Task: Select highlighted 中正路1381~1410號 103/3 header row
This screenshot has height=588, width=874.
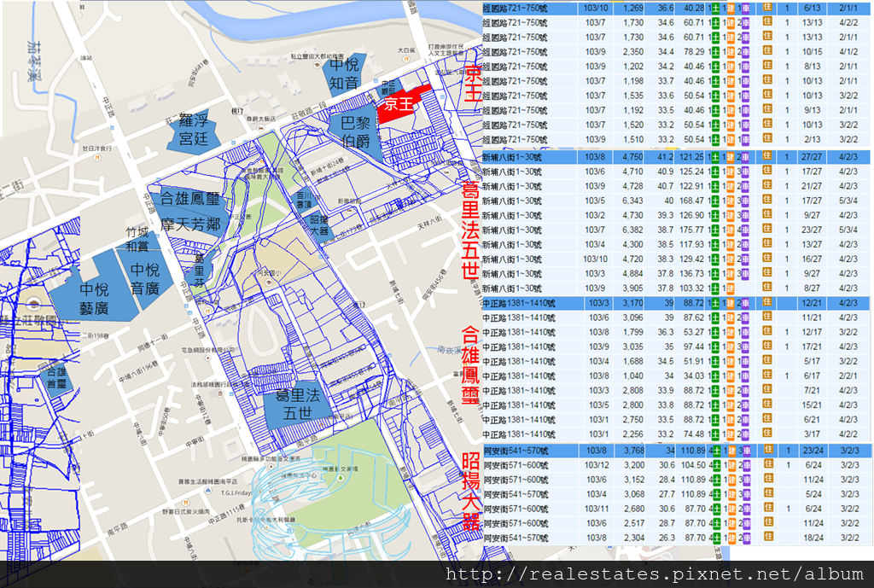Action: click(x=676, y=303)
